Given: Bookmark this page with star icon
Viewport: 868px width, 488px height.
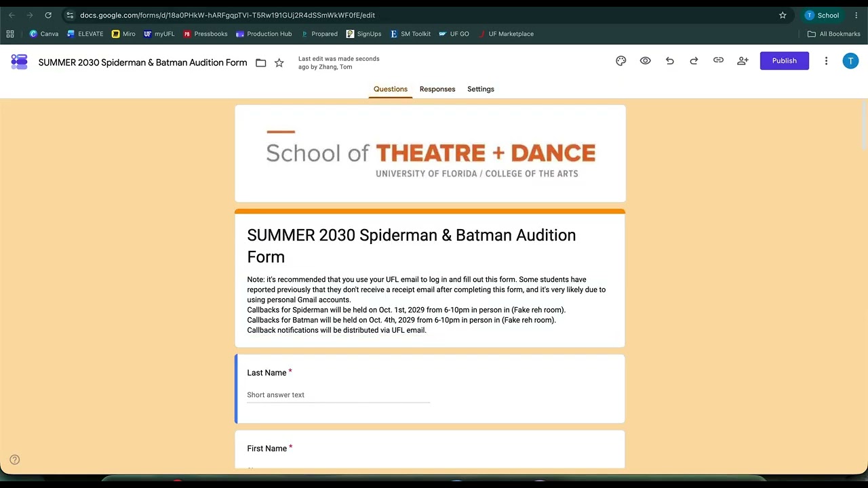Looking at the screenshot, I should tap(783, 15).
